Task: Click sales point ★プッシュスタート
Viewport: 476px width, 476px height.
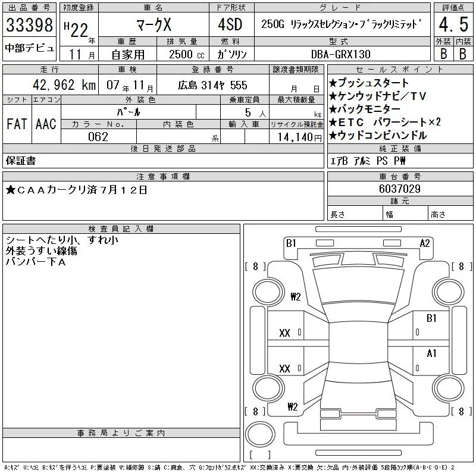Action: [x=368, y=83]
